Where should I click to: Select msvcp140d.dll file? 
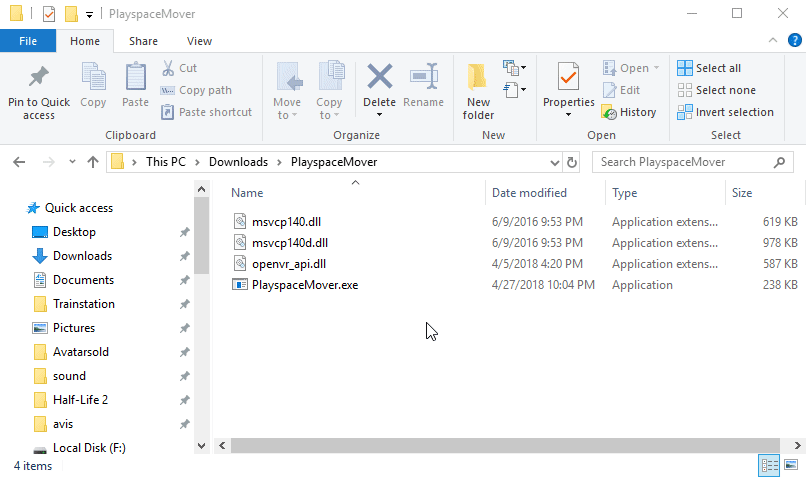[x=290, y=243]
